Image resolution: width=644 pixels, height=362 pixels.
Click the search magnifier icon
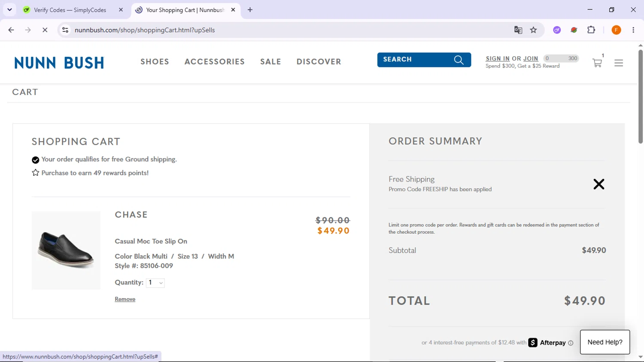pyautogui.click(x=459, y=60)
